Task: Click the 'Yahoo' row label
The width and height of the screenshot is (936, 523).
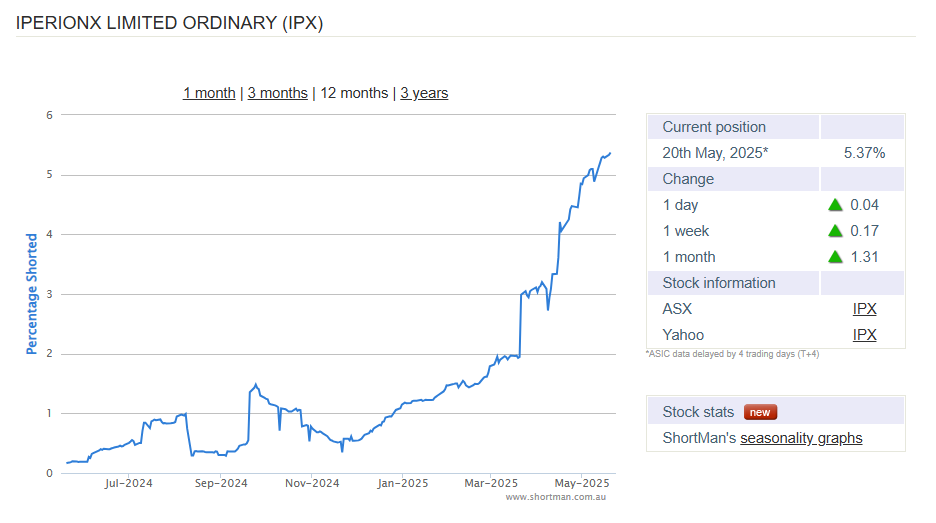Action: click(x=683, y=335)
